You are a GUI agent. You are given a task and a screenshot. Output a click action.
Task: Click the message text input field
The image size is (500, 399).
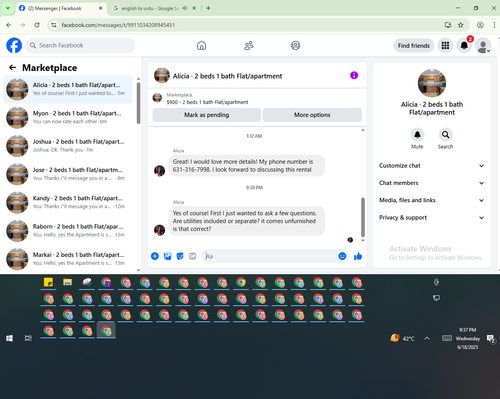coord(270,256)
